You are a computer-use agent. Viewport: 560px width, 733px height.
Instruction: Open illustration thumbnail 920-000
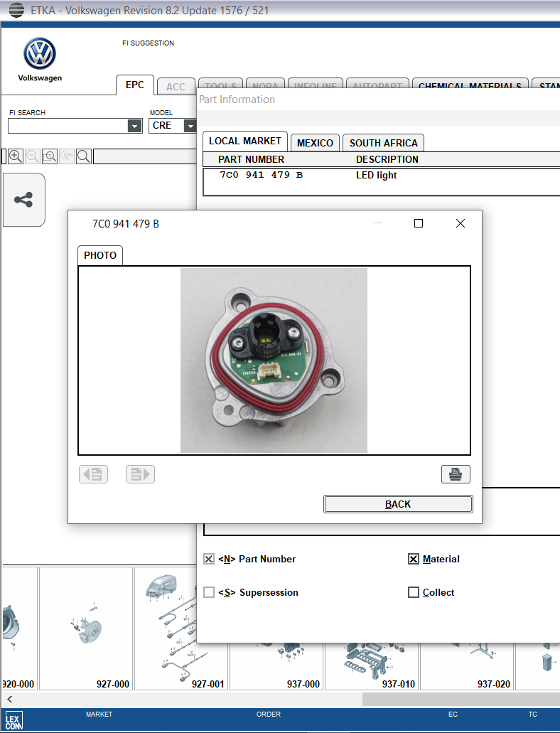18,628
